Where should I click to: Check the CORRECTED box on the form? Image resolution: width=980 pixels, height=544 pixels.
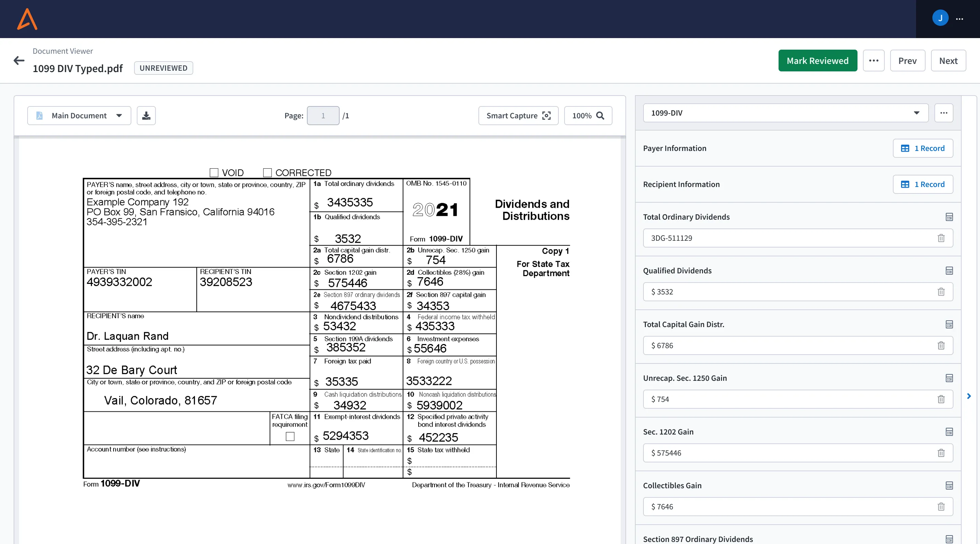[x=267, y=173]
